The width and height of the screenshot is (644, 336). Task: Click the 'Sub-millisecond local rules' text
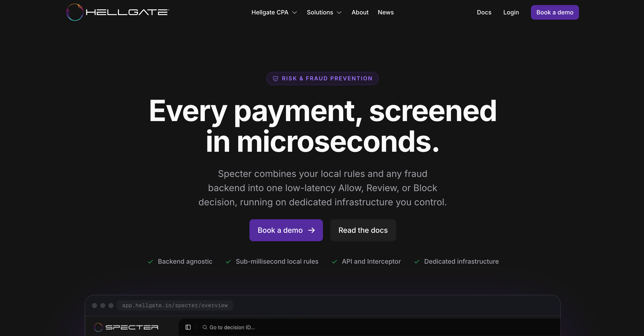point(277,261)
